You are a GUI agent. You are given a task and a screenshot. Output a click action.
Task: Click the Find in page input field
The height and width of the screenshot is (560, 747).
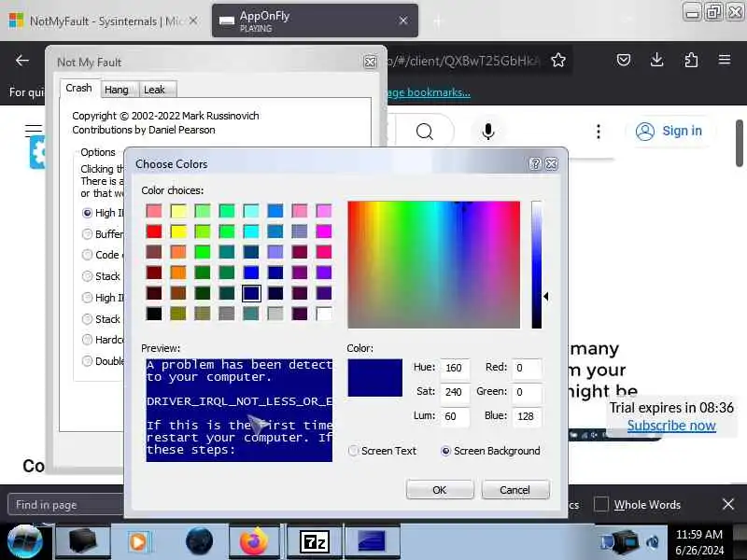tap(65, 505)
